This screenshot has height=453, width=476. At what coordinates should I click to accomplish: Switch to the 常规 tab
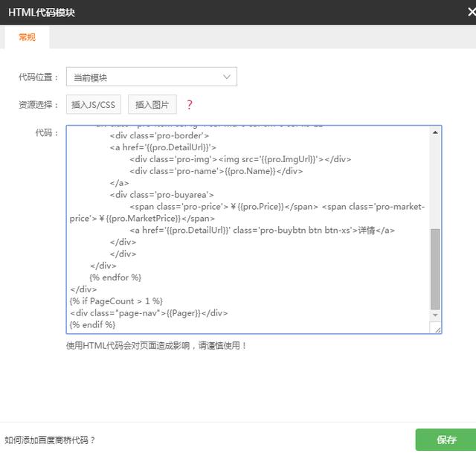click(27, 36)
